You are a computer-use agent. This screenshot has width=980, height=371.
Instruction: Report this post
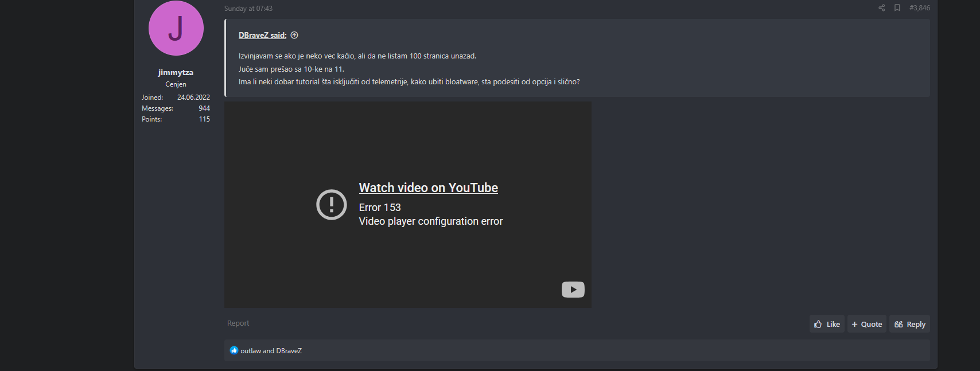pos(238,323)
